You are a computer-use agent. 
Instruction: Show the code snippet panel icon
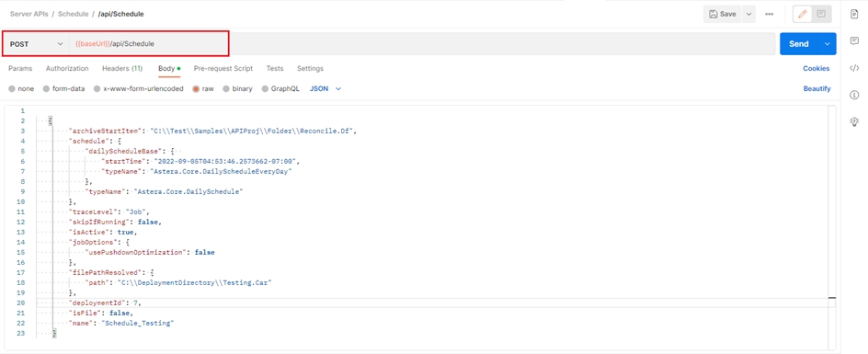pyautogui.click(x=854, y=68)
